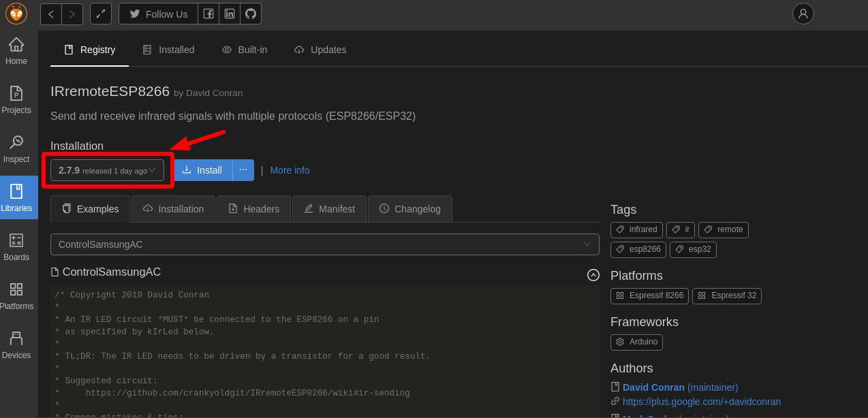Switch to the Installed tab
868x418 pixels.
169,50
